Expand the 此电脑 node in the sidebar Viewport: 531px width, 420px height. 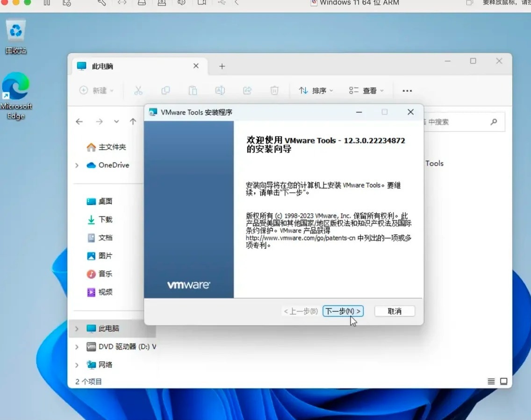click(x=77, y=328)
